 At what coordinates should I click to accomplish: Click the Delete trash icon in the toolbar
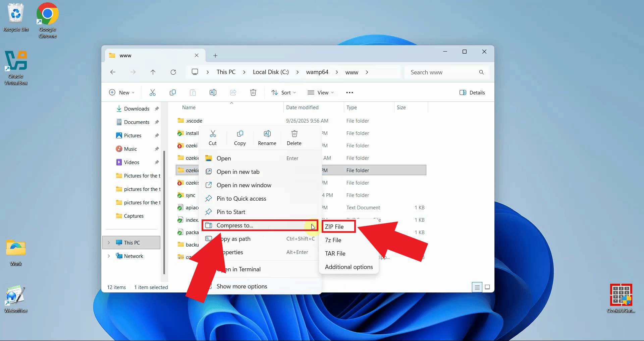253,92
